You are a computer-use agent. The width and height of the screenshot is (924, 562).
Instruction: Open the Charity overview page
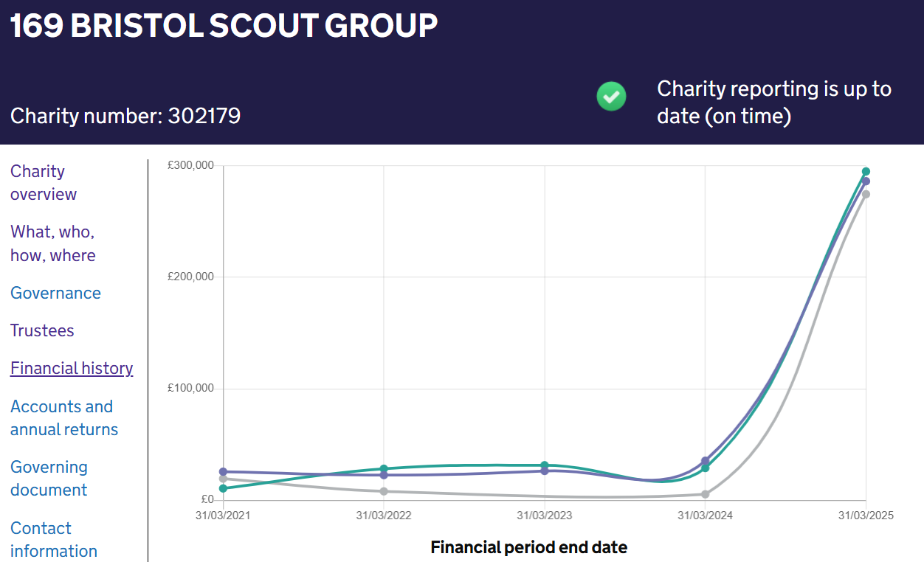click(44, 182)
